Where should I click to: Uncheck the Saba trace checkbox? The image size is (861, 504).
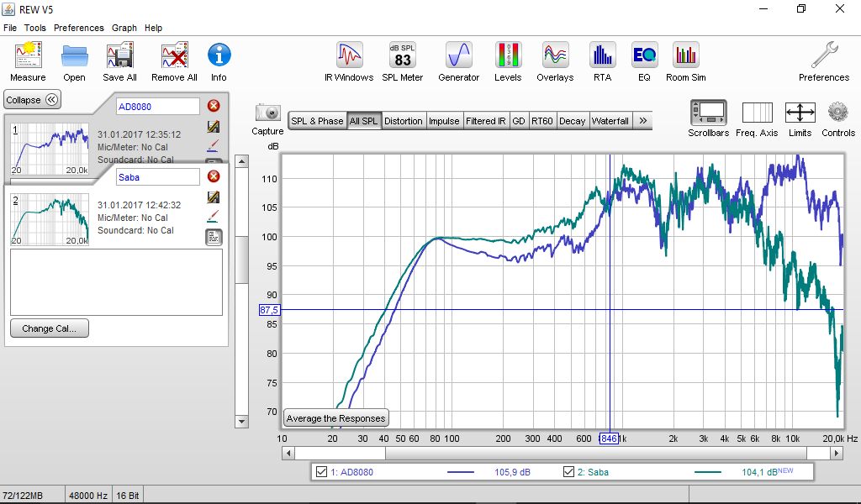[x=569, y=472]
